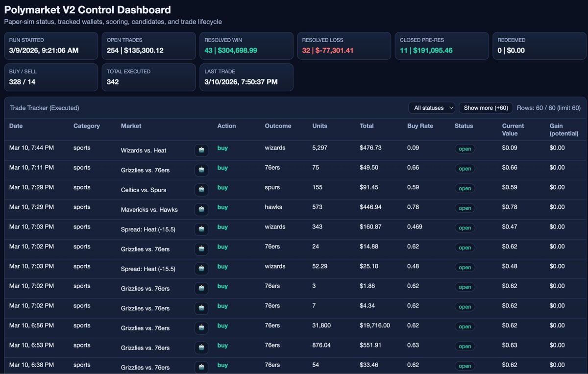
Task: Click the spurs outcome cell
Action: click(x=273, y=187)
